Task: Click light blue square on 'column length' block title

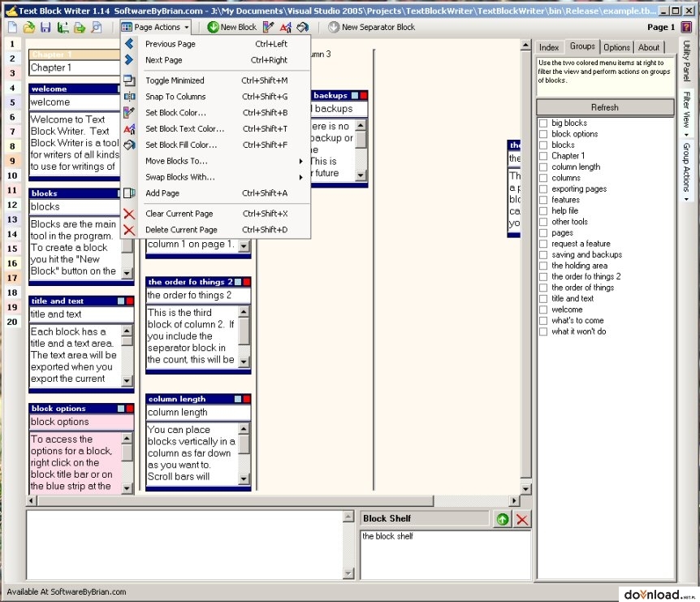Action: point(239,399)
